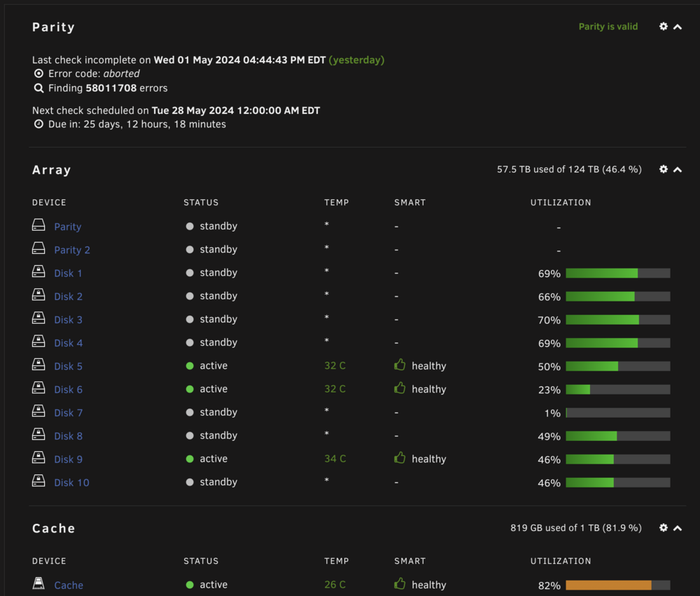Open the Disk 9 link

[68, 459]
